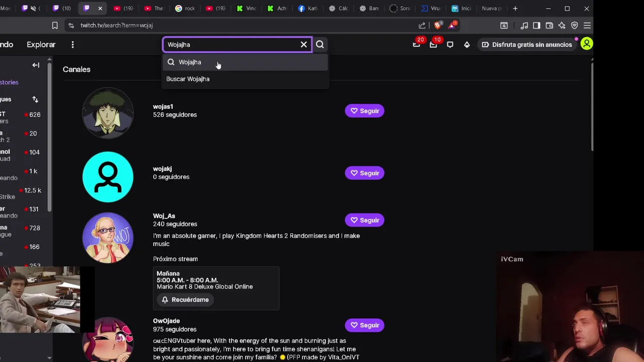Viewport: 644px width, 362px height.
Task: Switch to the Kick Vinc tab
Action: (x=247, y=9)
